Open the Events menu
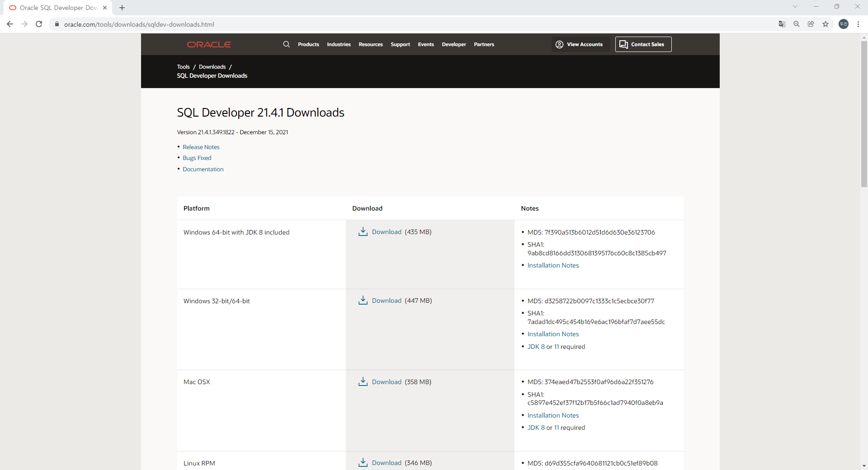Viewport: 868px width, 470px height. (x=426, y=44)
